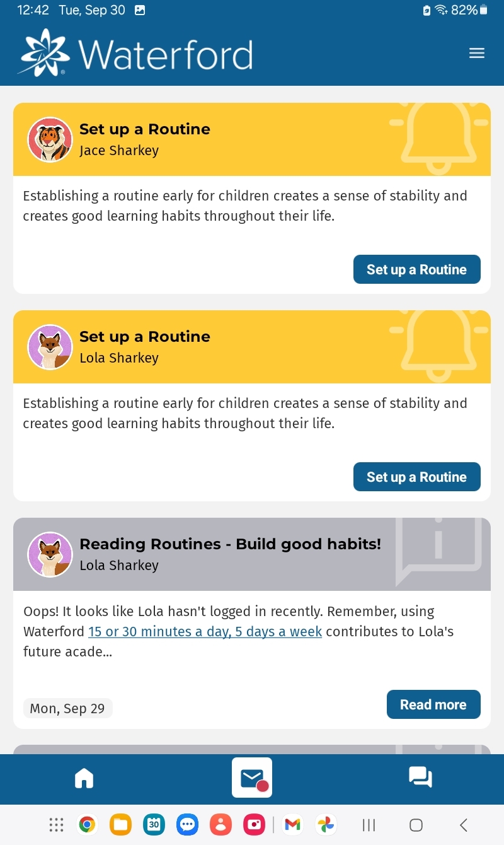Open the Files app in taskbar
This screenshot has height=845, width=504.
coord(120,824)
